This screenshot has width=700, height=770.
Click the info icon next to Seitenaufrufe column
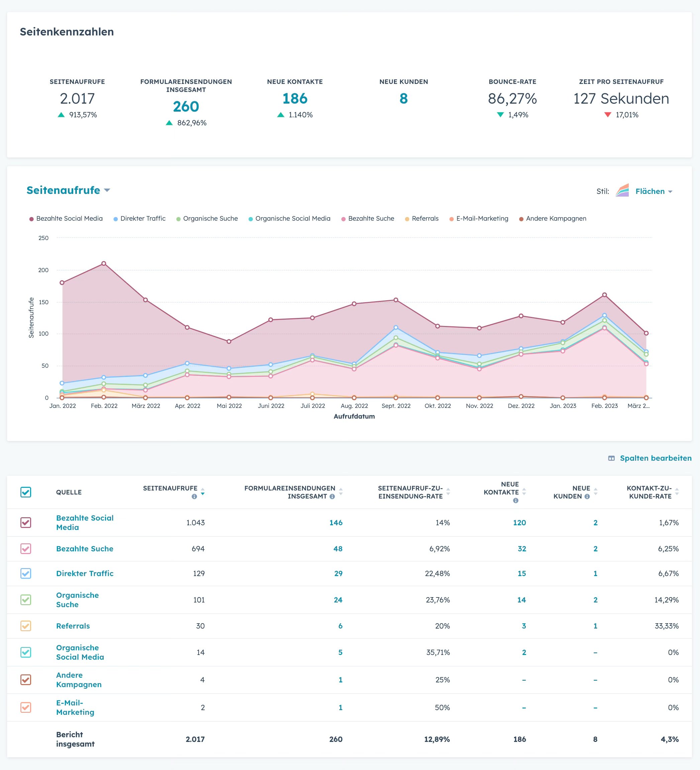point(194,497)
